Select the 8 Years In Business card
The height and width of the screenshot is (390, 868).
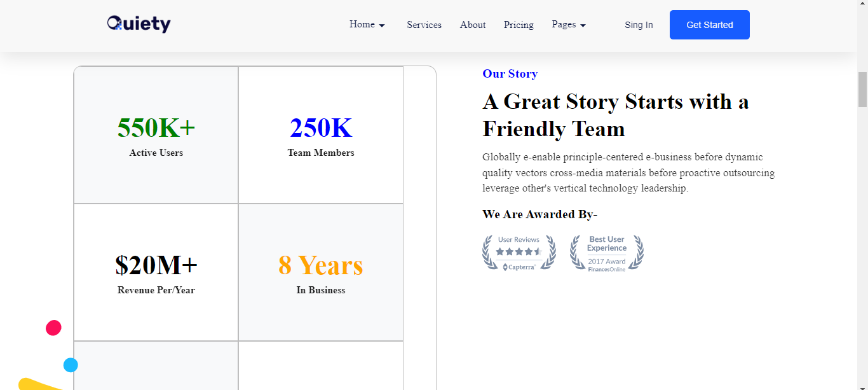321,272
